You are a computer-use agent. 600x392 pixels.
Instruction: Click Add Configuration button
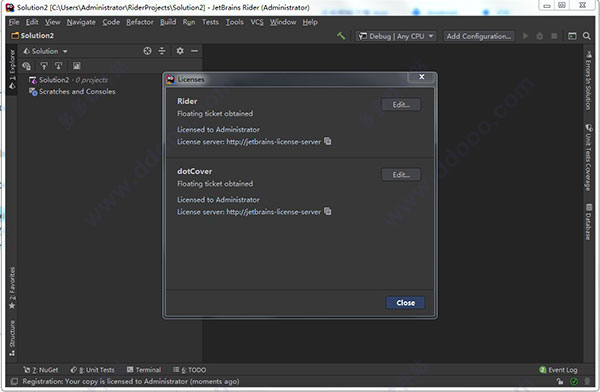[479, 36]
